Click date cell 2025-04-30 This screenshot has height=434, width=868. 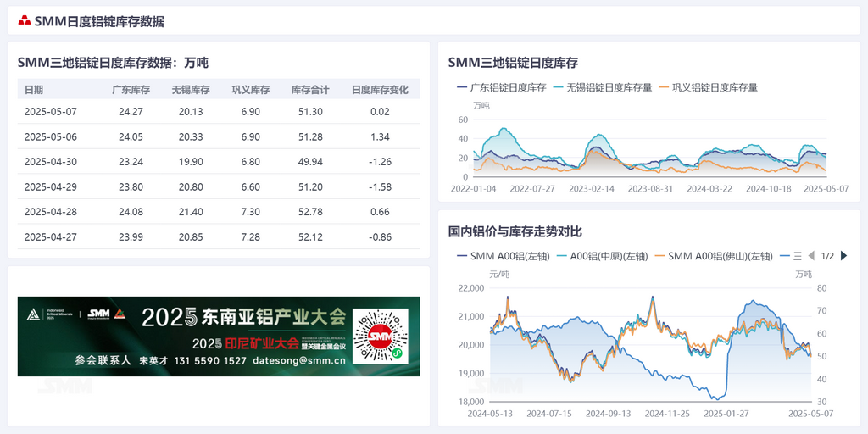click(x=50, y=162)
